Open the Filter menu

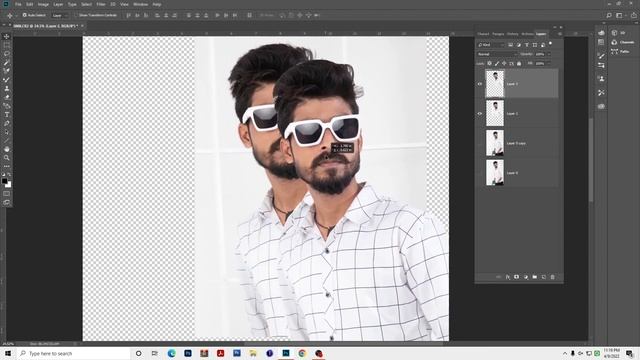point(101,4)
